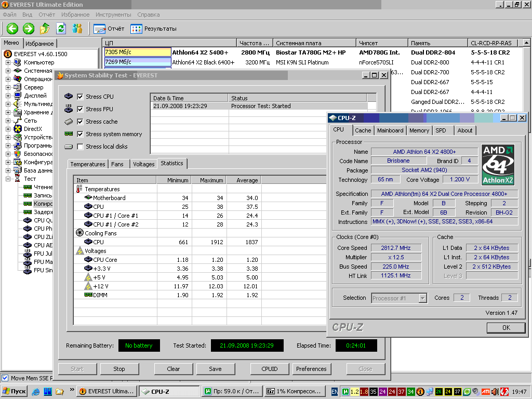Uncheck the Stress FPU checkbox

[80, 109]
